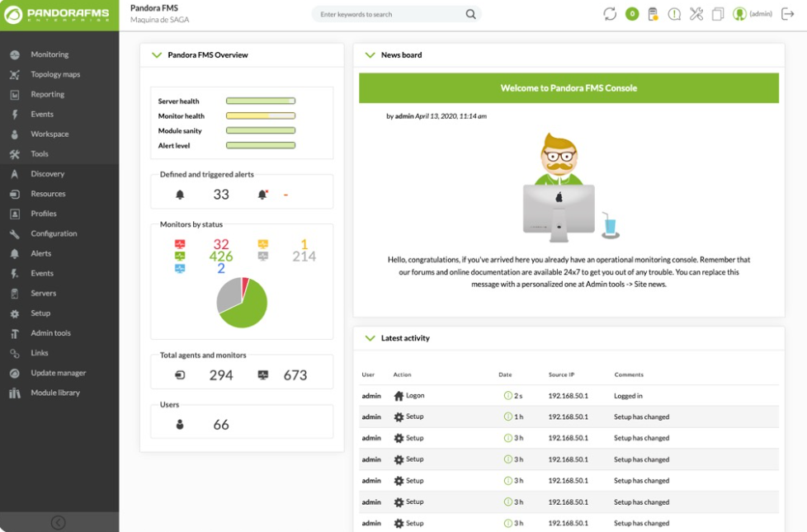Click the crossed tools icon in header
The image size is (807, 532).
point(696,14)
